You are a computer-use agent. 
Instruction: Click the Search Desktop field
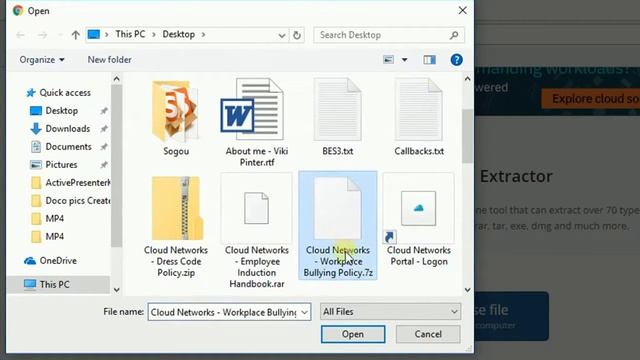click(384, 35)
